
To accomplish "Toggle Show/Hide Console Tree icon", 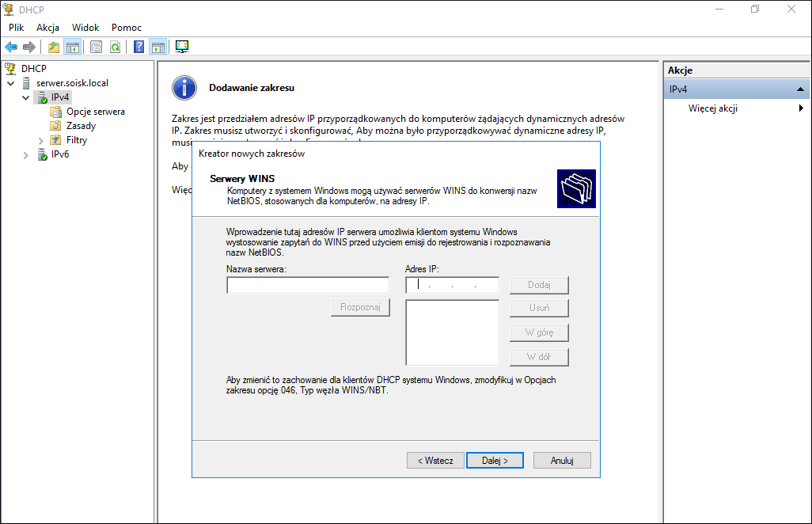I will [x=73, y=47].
